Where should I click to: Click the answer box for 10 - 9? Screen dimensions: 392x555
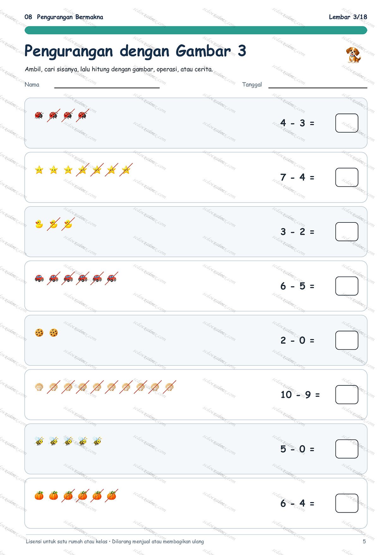347,395
